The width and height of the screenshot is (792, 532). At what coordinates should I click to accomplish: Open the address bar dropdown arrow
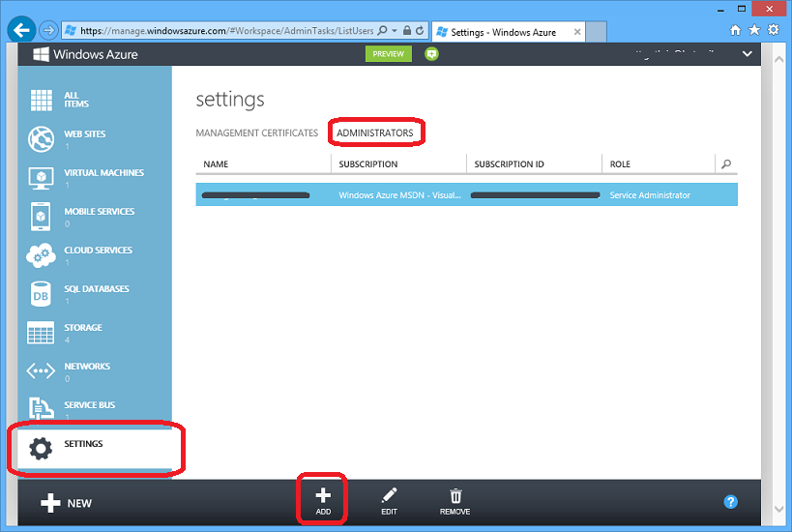point(395,31)
